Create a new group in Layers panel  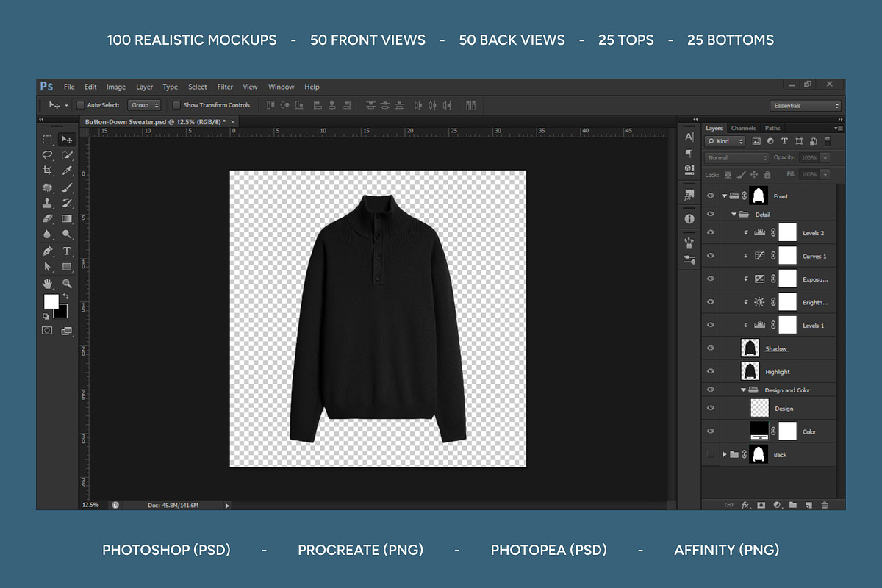pyautogui.click(x=793, y=505)
